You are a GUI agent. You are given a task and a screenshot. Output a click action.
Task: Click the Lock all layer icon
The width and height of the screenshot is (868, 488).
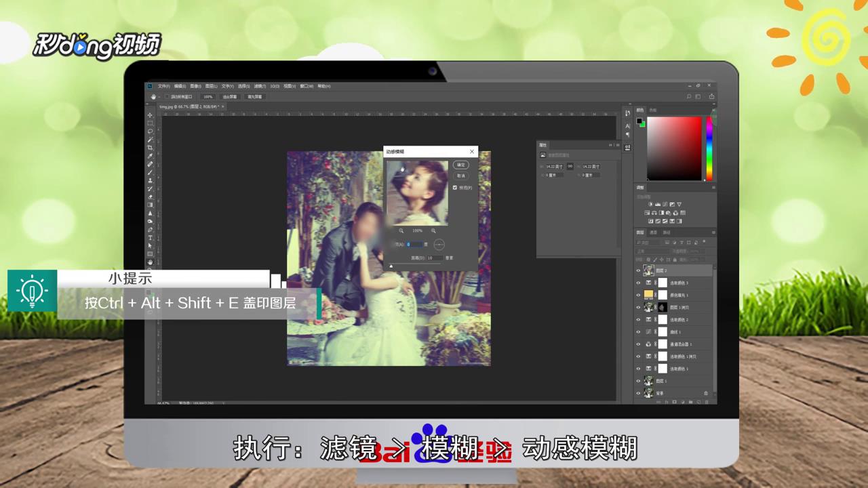pos(675,260)
